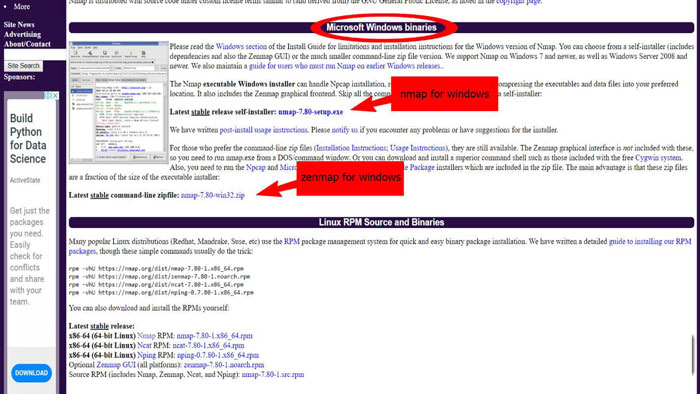Open the Cygwin system link
700x394 pixels.
pyautogui.click(x=658, y=158)
